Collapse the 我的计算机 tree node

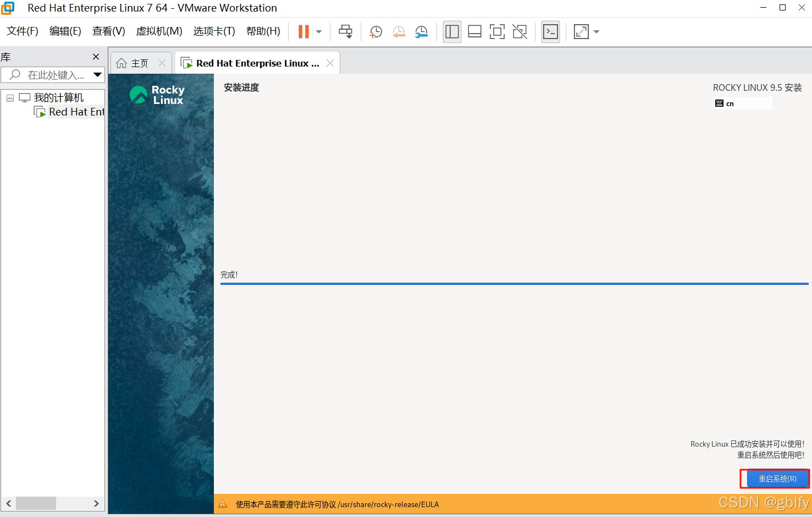click(x=10, y=98)
